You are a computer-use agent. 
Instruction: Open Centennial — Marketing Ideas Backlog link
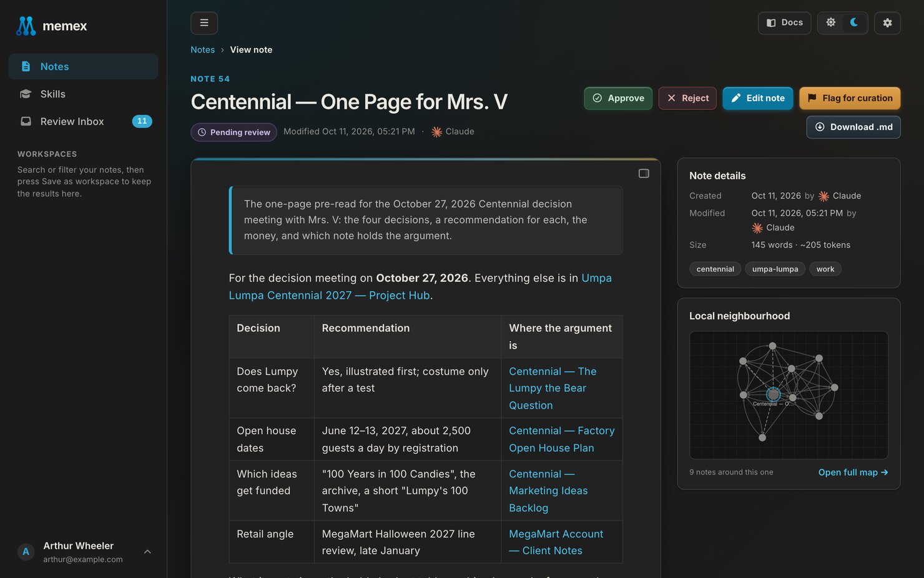548,491
